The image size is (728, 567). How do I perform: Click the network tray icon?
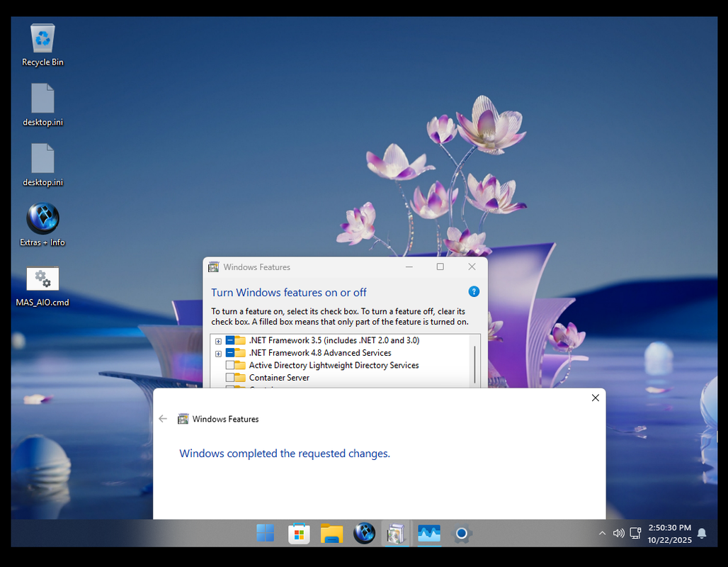635,533
